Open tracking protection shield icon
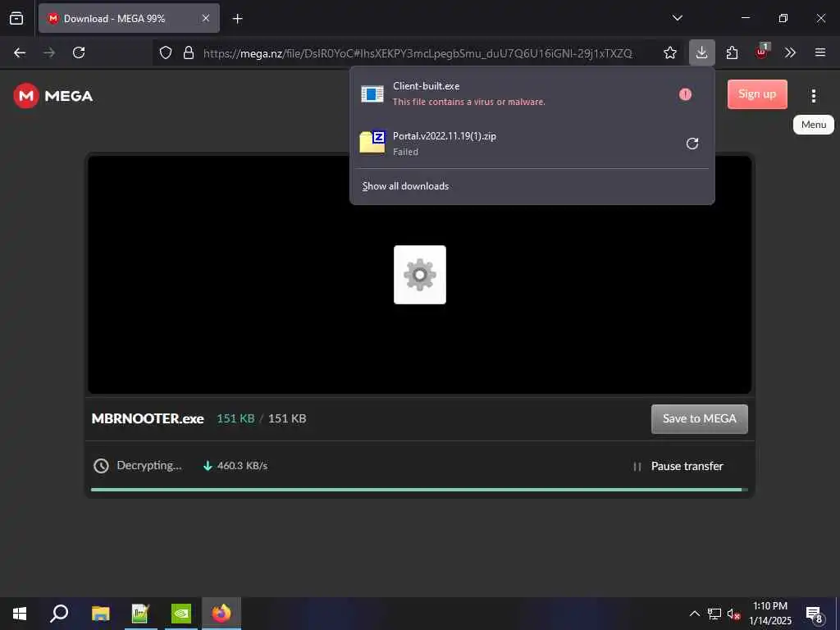The height and width of the screenshot is (630, 840). coord(166,52)
